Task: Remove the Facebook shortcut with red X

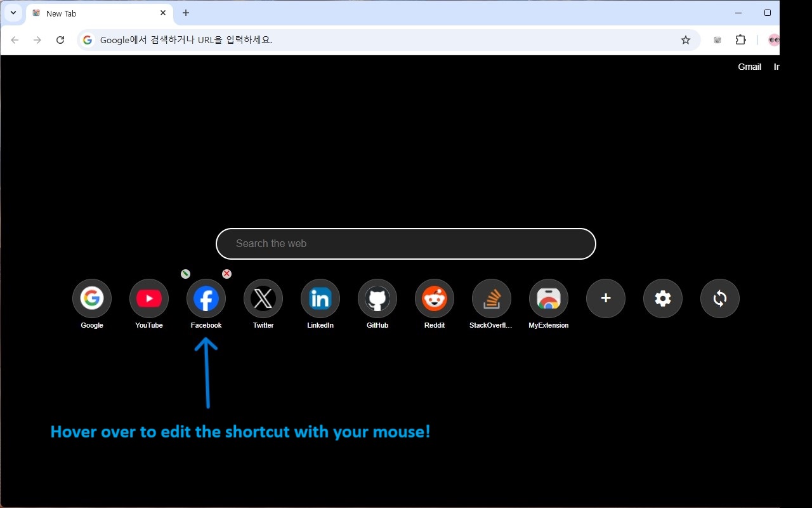Action: click(226, 274)
